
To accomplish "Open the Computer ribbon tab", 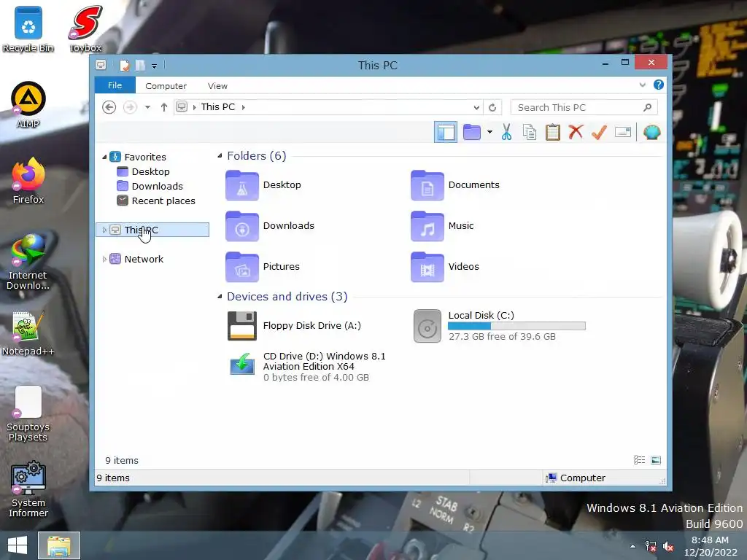I will coord(166,86).
